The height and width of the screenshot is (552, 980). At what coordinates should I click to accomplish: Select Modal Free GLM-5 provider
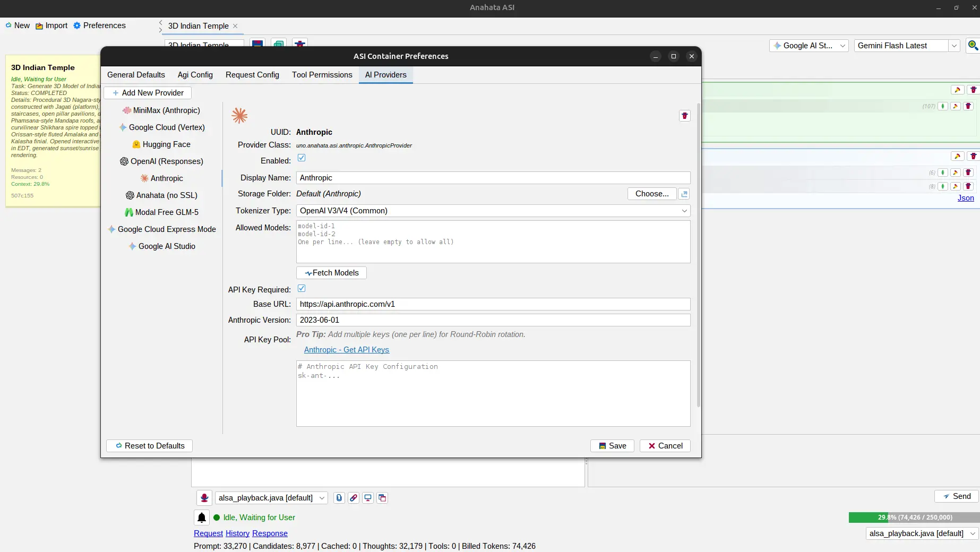tap(161, 212)
